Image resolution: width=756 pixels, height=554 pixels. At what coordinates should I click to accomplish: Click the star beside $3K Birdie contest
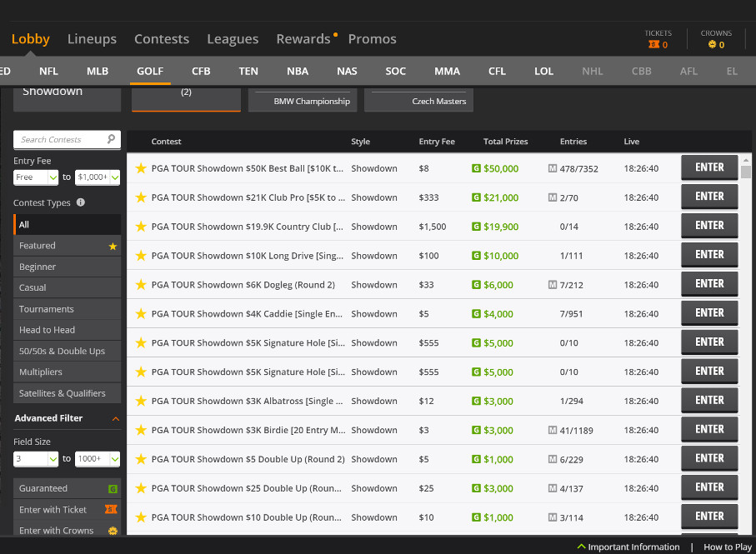[x=141, y=430]
